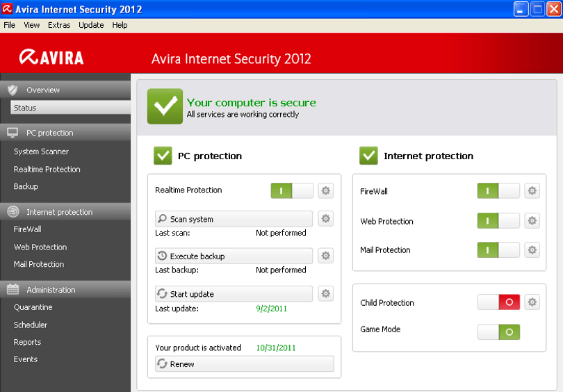Open Web Protection settings gear
The image size is (563, 392).
532,220
